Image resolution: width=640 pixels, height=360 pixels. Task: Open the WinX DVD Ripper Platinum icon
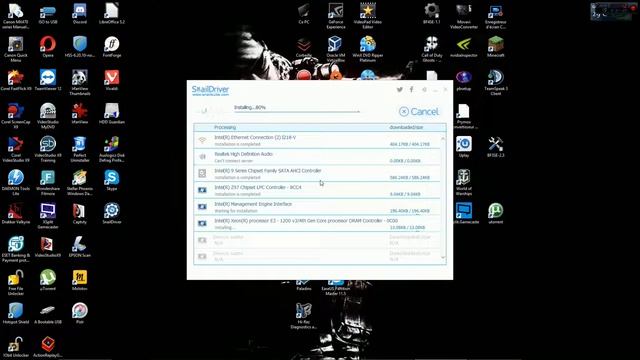click(x=367, y=49)
